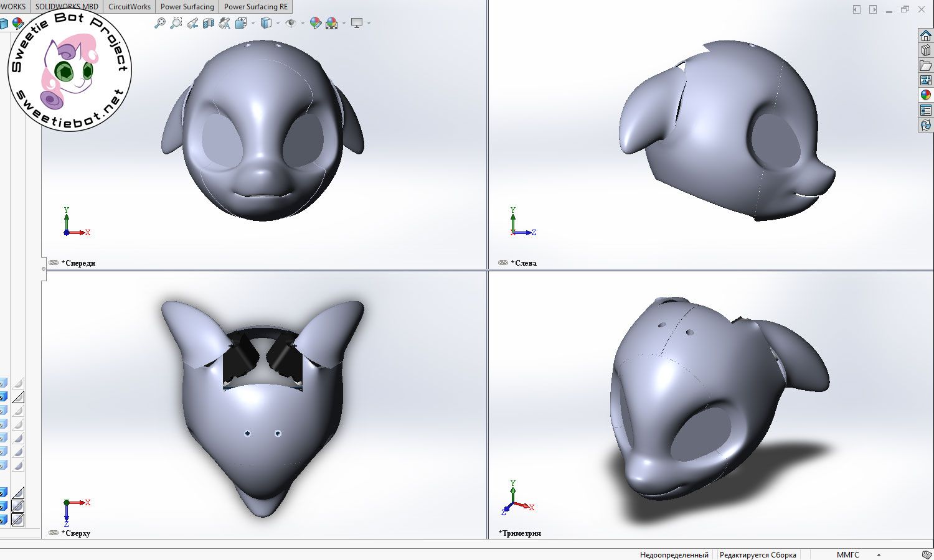
Task: Click the Apply Scene icon
Action: (332, 23)
